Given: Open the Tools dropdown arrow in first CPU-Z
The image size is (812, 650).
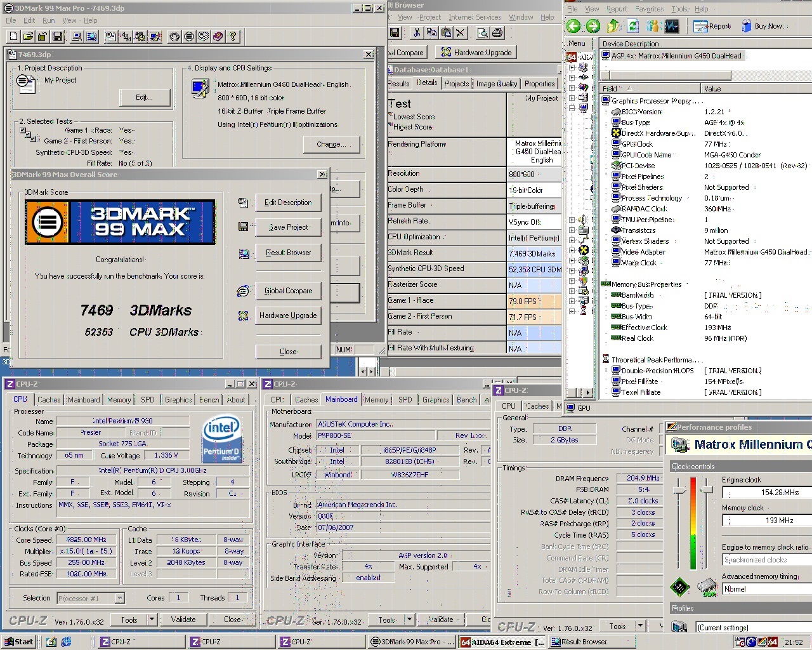Looking at the screenshot, I should click(x=152, y=620).
